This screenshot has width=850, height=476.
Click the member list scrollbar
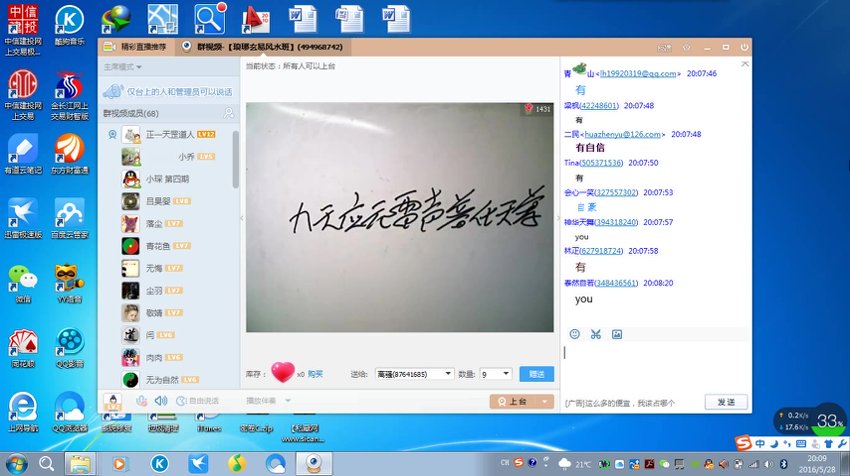(x=235, y=160)
